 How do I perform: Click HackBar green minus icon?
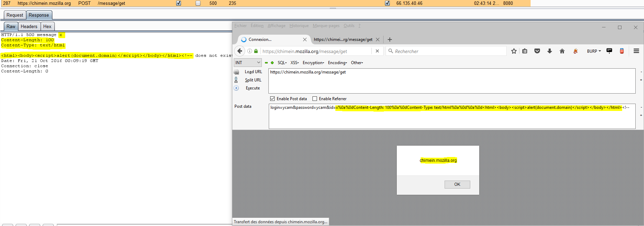click(266, 63)
